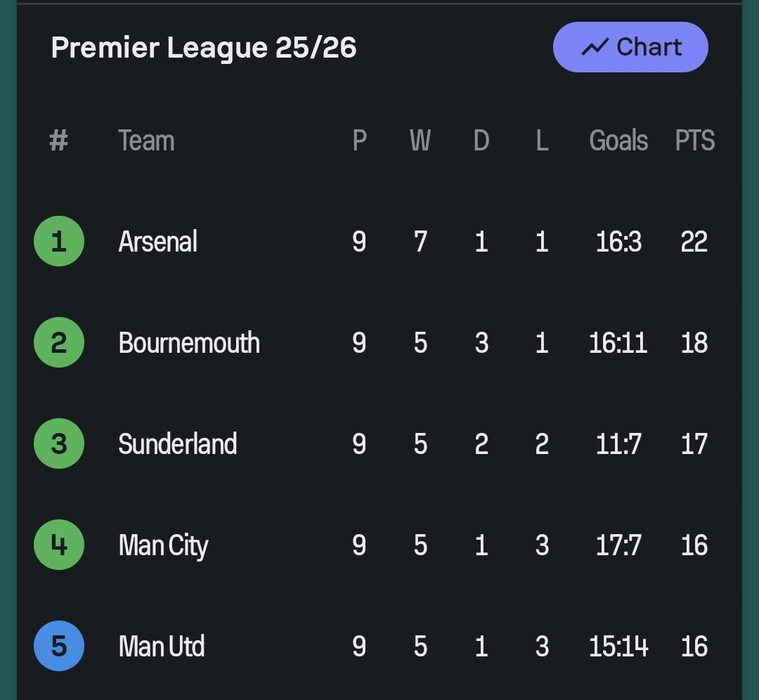
Task: Click the W wins column header
Action: 420,141
